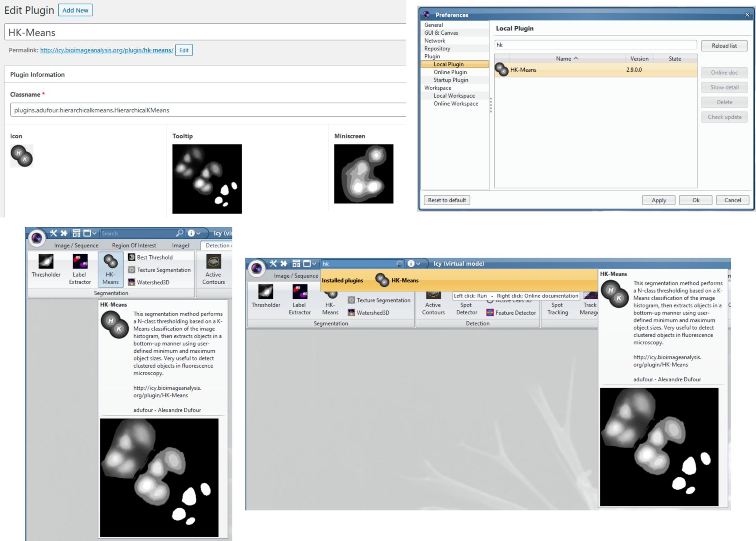
Task: Launch the Feature Detector plugin
Action: tap(511, 312)
